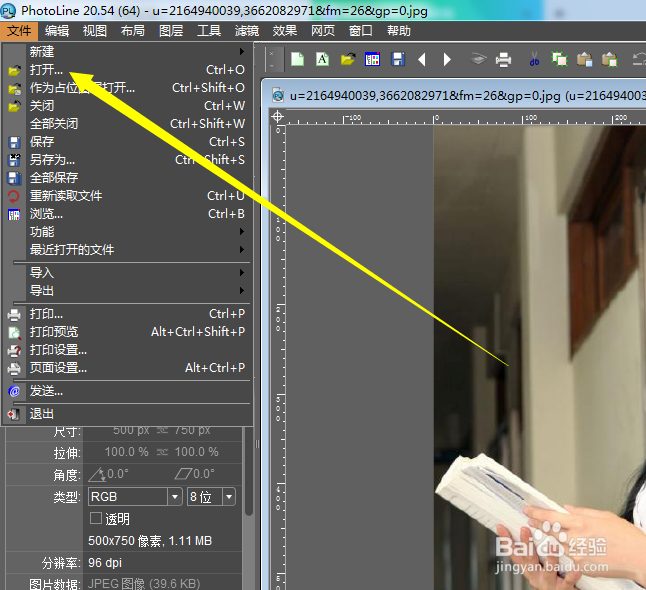This screenshot has width=646, height=590.
Task: Click the 0.0° rotation angle field
Action: pyautogui.click(x=118, y=474)
